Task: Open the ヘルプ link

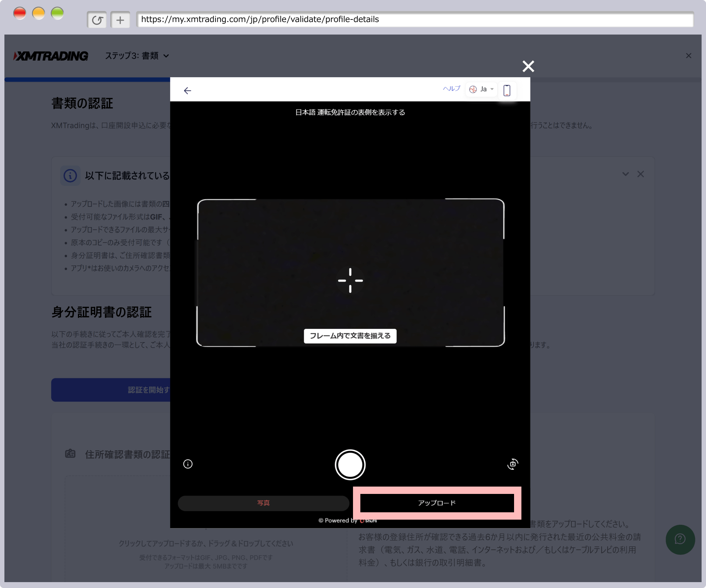Action: pos(451,89)
